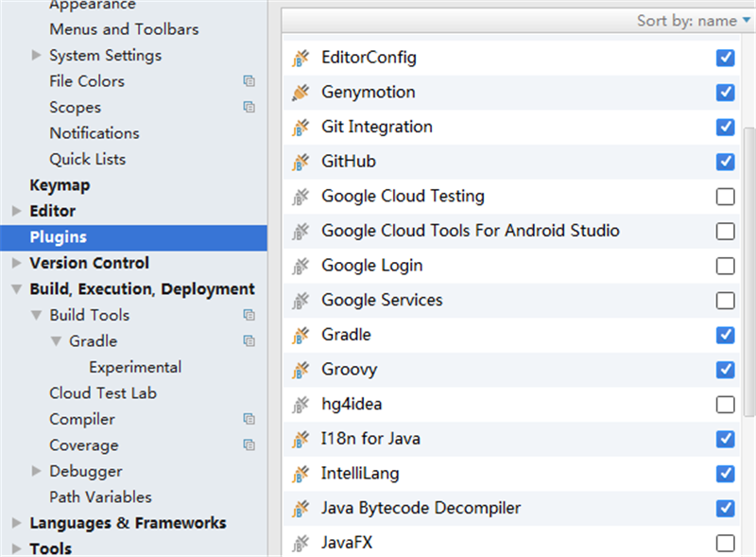Viewport: 756px width, 557px height.
Task: Click the I18n for Java plugin icon
Action: click(x=300, y=439)
